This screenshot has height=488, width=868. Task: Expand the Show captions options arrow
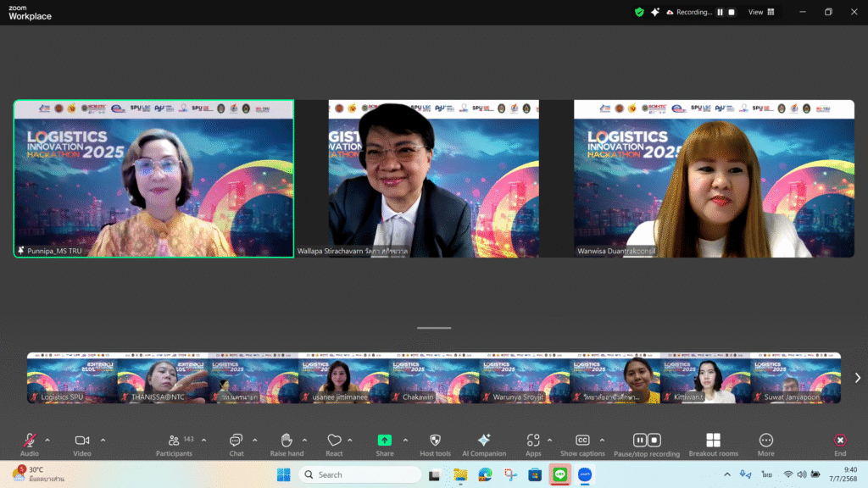pos(603,441)
